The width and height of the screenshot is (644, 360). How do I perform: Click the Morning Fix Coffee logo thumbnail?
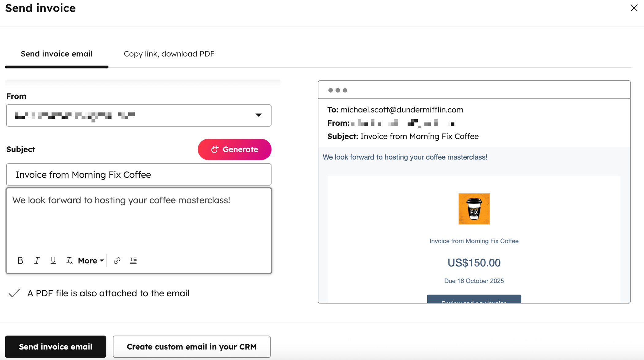point(474,209)
